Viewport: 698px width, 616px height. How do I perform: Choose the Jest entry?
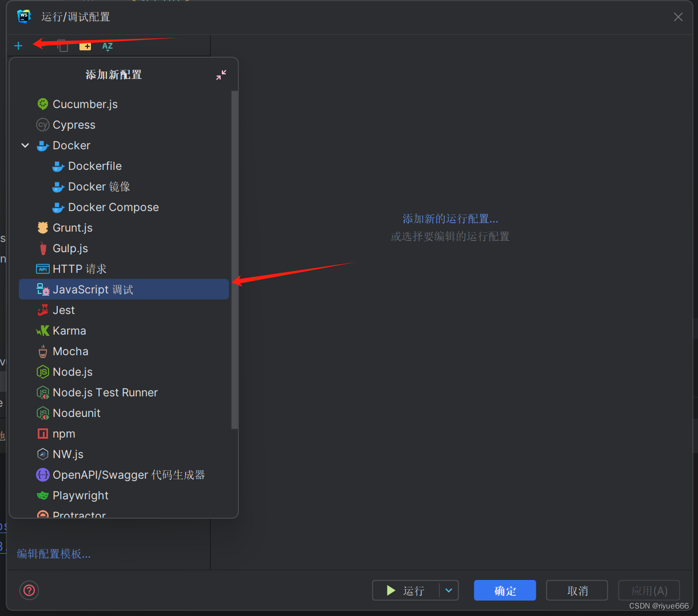point(123,310)
